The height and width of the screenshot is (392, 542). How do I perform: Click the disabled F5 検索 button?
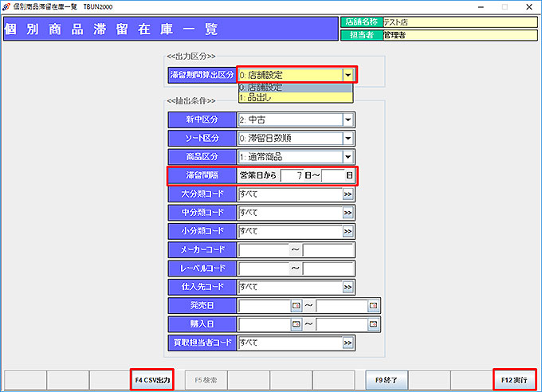point(206,380)
